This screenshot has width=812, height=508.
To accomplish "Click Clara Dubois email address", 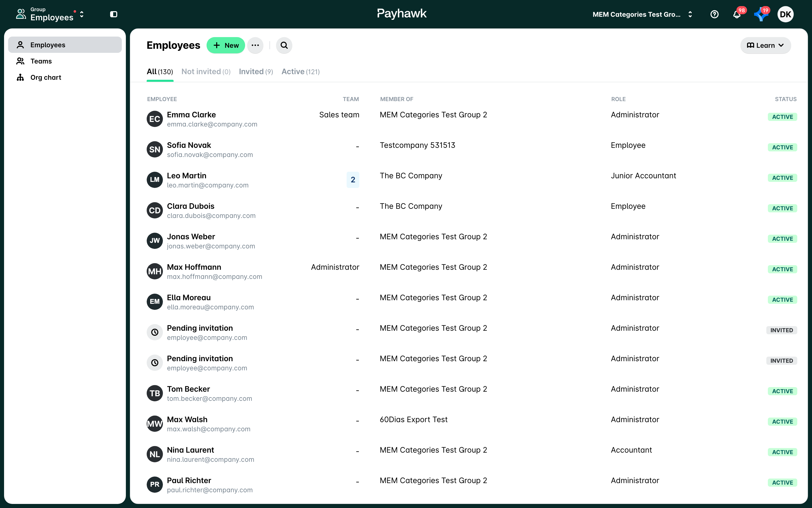I will point(211,216).
